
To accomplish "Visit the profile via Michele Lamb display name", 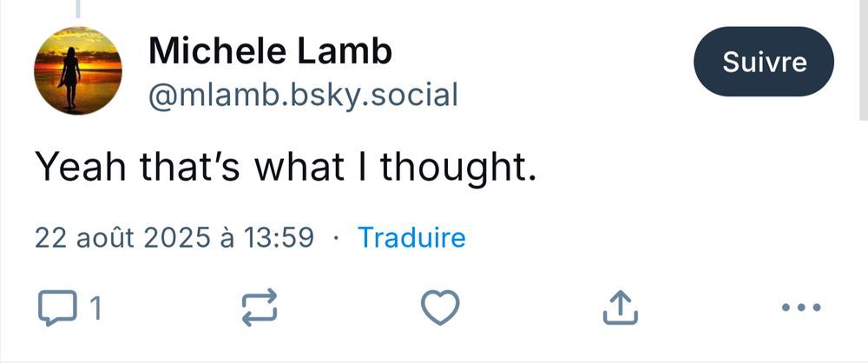I will [x=270, y=51].
